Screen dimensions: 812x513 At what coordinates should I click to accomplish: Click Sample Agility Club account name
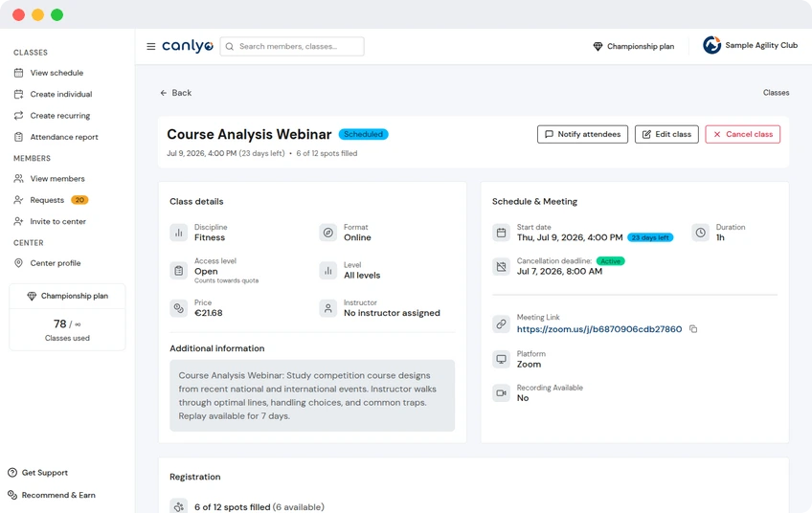pyautogui.click(x=761, y=45)
